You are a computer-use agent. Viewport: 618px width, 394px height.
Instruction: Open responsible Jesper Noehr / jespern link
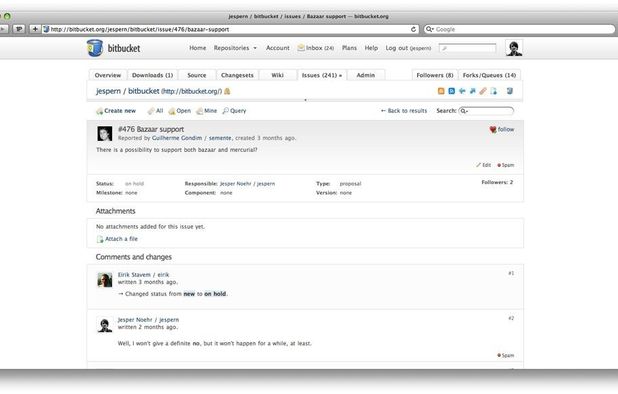[x=248, y=184]
